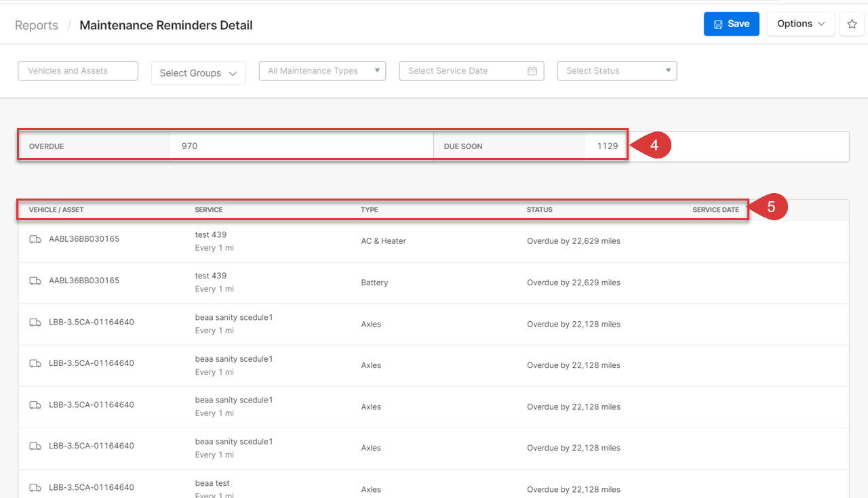Click the Battery type cell
This screenshot has height=498, width=868.
pos(374,283)
